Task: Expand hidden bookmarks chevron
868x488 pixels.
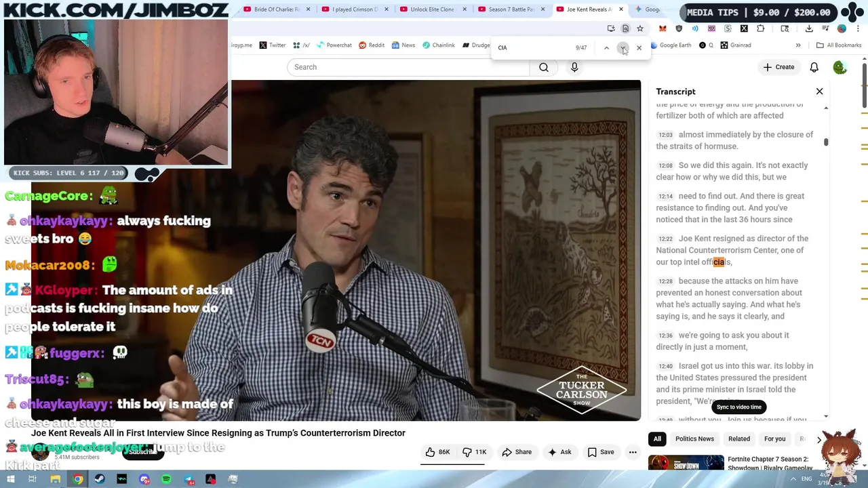Action: click(798, 45)
